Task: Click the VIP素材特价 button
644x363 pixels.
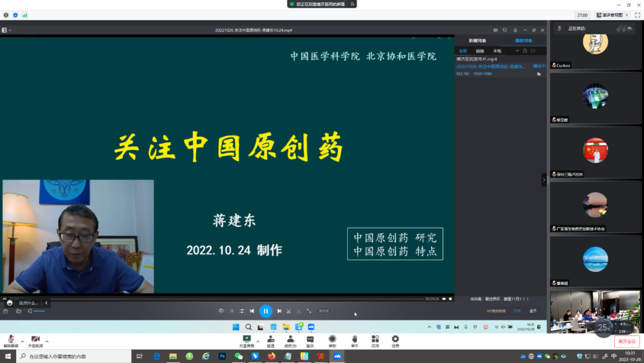Action: click(x=496, y=311)
